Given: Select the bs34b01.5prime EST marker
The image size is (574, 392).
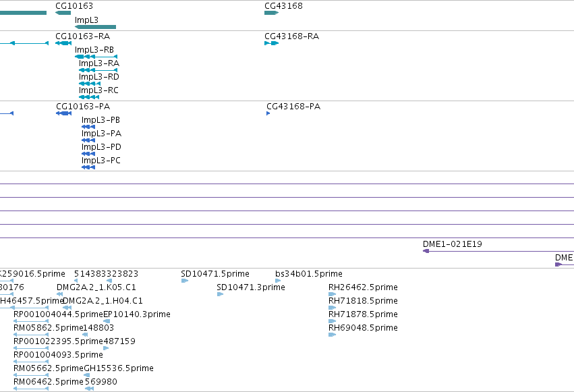Looking at the screenshot, I should (278, 281).
